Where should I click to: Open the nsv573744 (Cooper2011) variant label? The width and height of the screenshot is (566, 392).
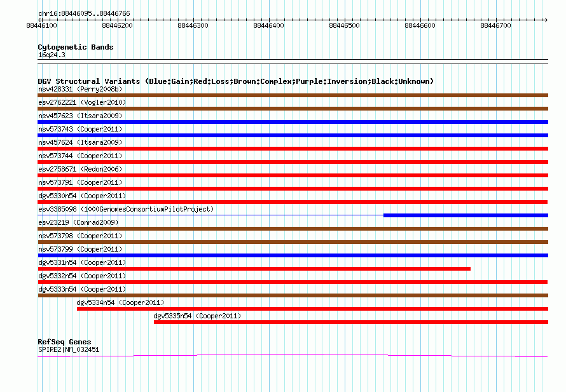pos(80,156)
